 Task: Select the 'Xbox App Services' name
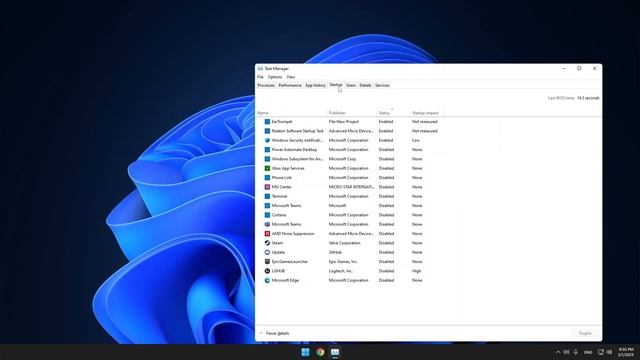coord(288,168)
